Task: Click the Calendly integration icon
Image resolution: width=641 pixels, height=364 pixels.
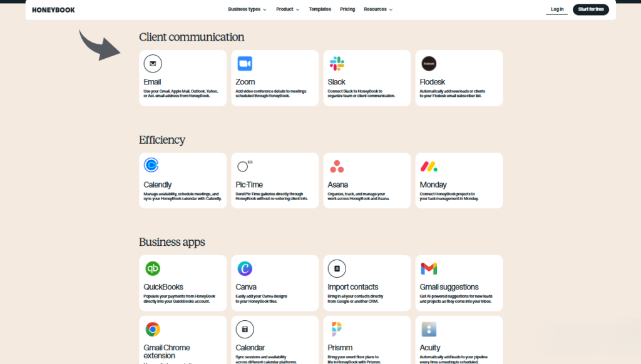Action: 153,166
